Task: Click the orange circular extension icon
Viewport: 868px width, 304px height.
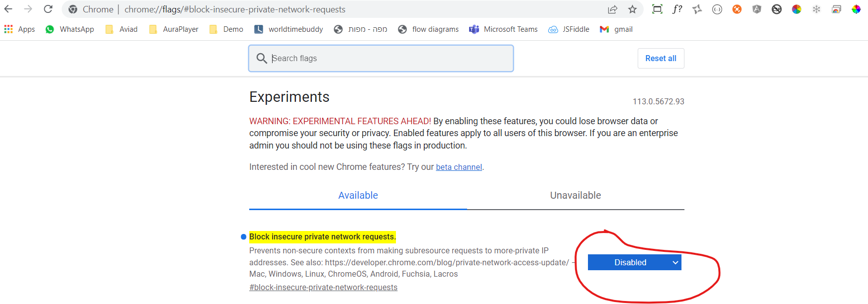Action: click(x=737, y=9)
